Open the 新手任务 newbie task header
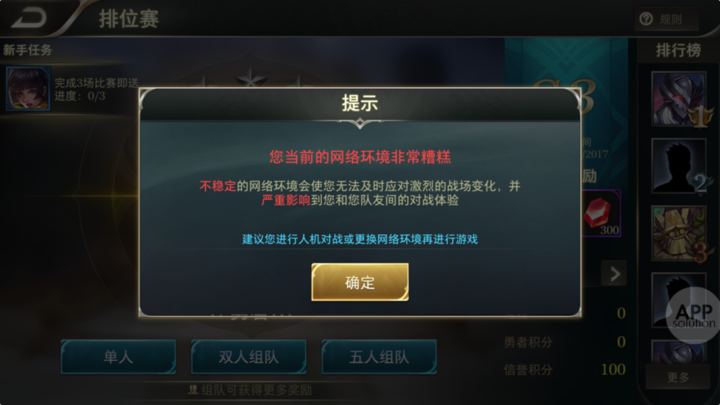The width and height of the screenshot is (720, 405). 28,50
